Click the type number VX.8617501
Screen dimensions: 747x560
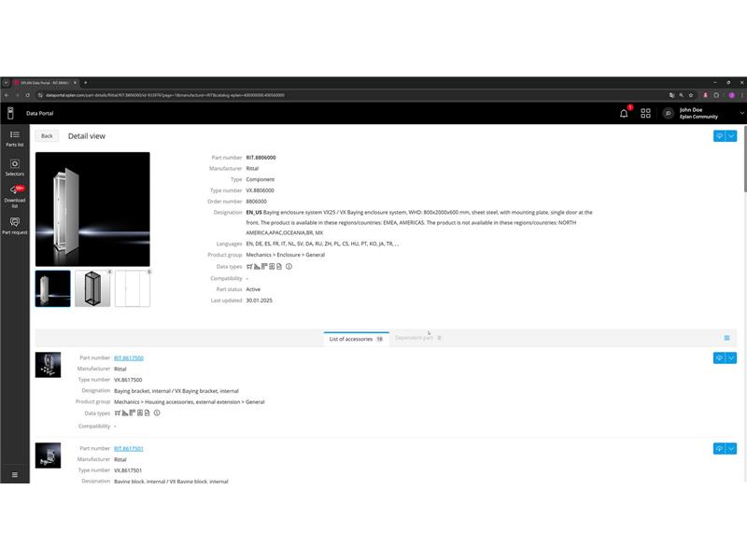coord(128,470)
